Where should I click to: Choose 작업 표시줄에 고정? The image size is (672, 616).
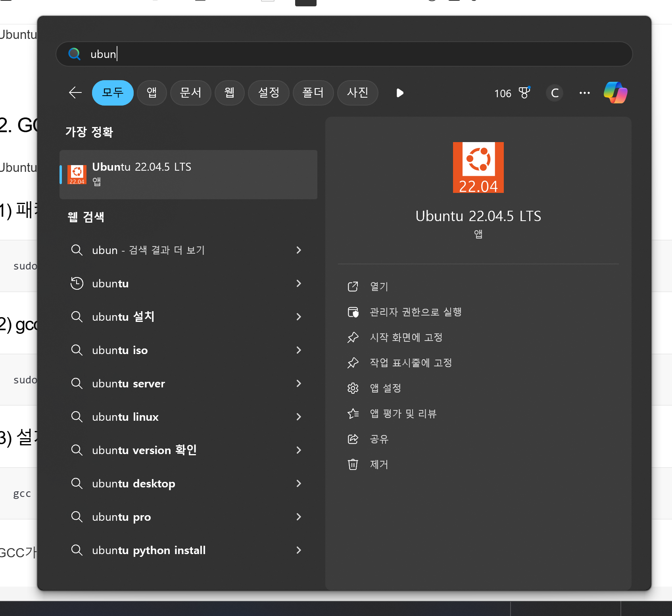tap(411, 363)
